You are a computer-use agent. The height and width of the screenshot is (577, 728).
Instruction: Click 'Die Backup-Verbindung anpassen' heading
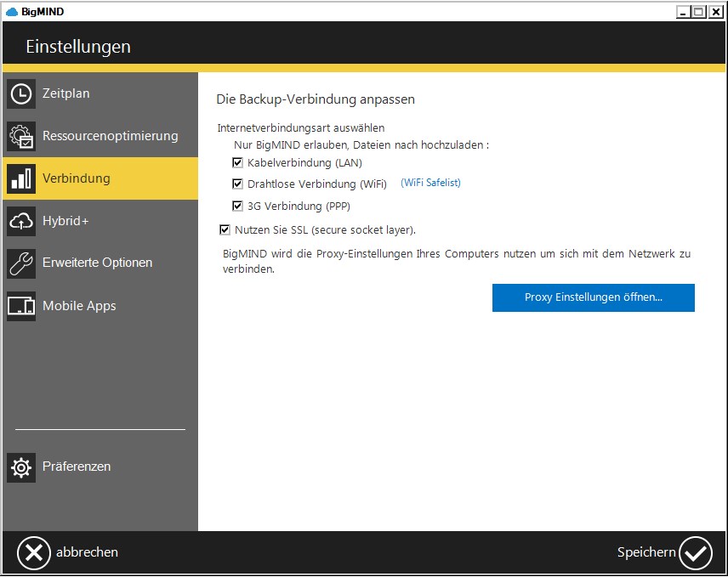[316, 99]
